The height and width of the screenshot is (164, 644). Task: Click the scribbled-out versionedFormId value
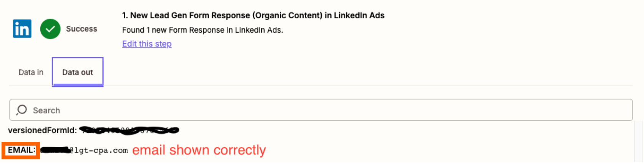(x=130, y=131)
